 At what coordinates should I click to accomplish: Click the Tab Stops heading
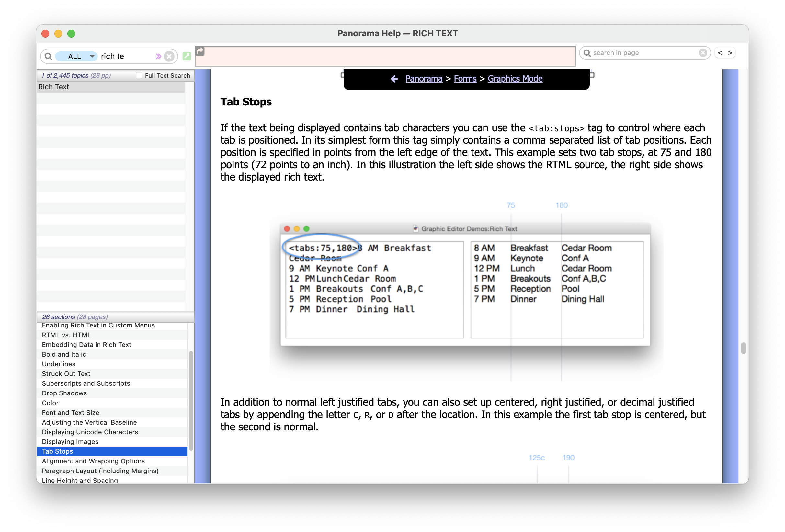(246, 102)
